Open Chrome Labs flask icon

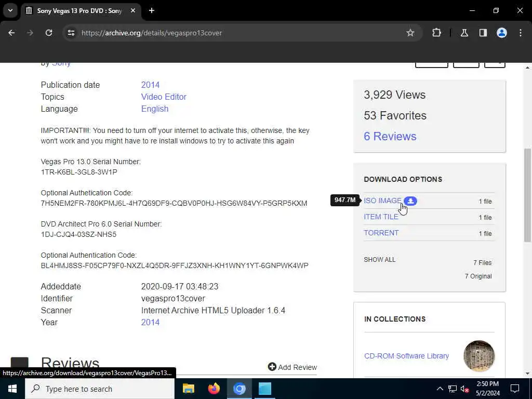click(x=464, y=33)
